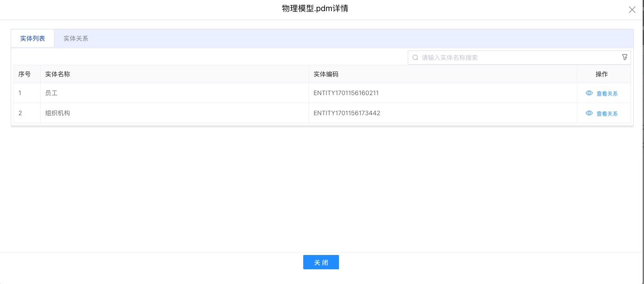Viewport: 644px width, 284px height.
Task: Switch to the 实体关系 tab
Action: 75,38
